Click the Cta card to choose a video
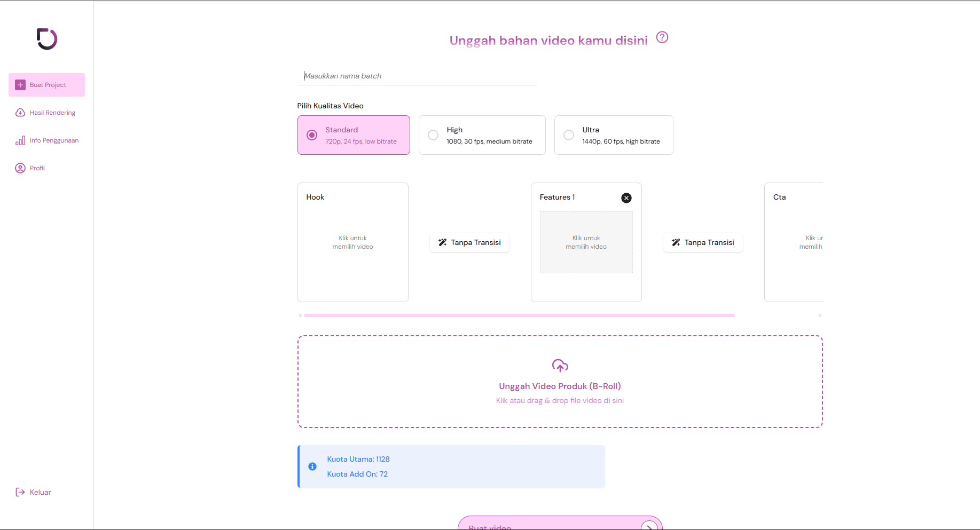 pos(794,242)
